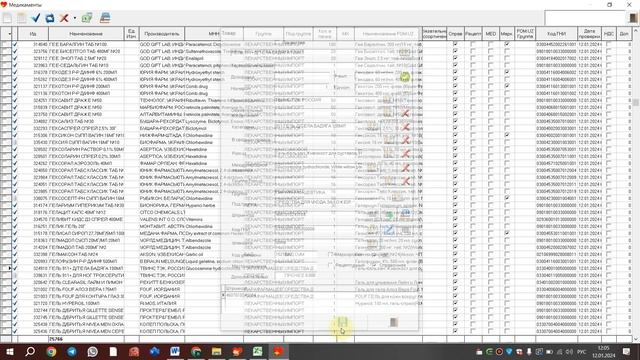Click the vertical scrollbar down arrow

click(x=636, y=338)
